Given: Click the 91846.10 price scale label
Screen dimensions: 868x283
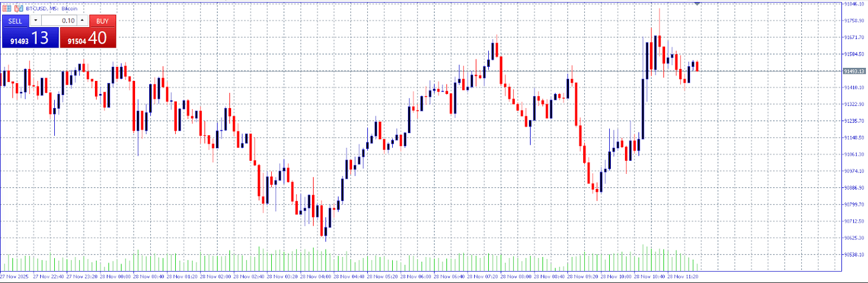Looking at the screenshot, I should point(854,3).
